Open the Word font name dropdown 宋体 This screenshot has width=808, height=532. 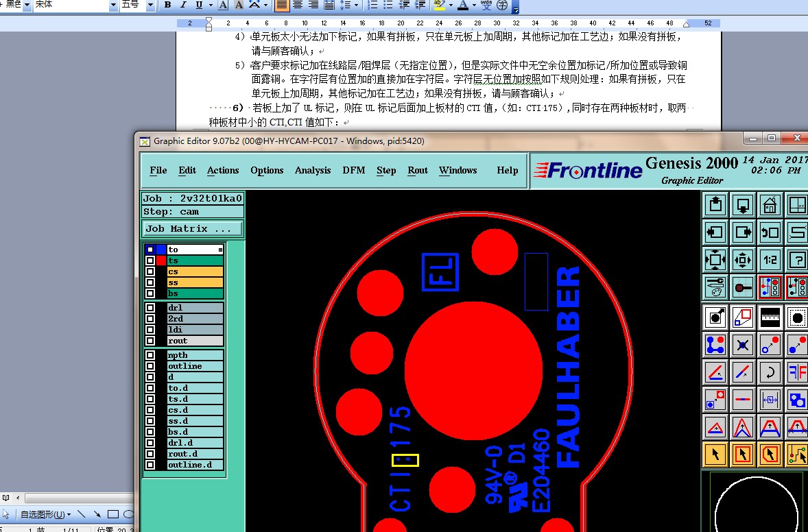click(113, 5)
